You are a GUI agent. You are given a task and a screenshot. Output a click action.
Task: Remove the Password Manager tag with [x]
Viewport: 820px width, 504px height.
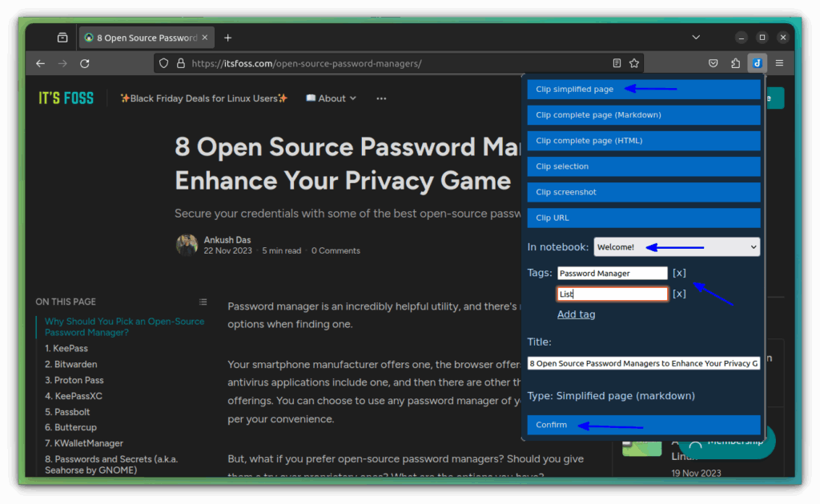679,273
